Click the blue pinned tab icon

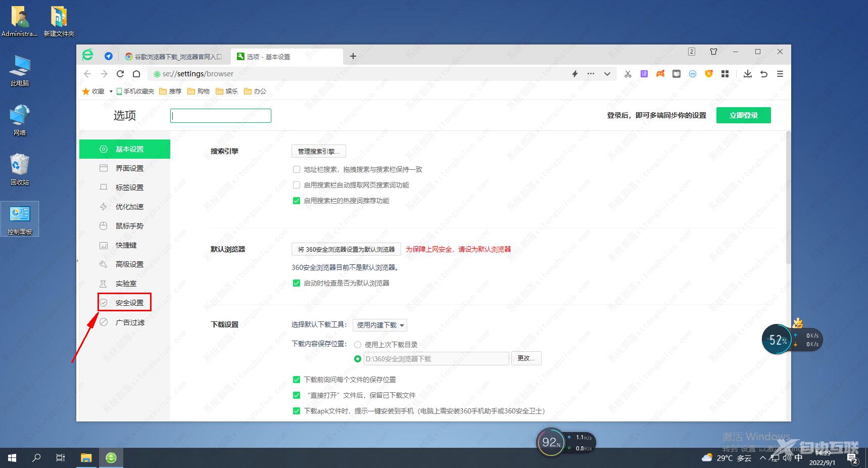coord(109,56)
